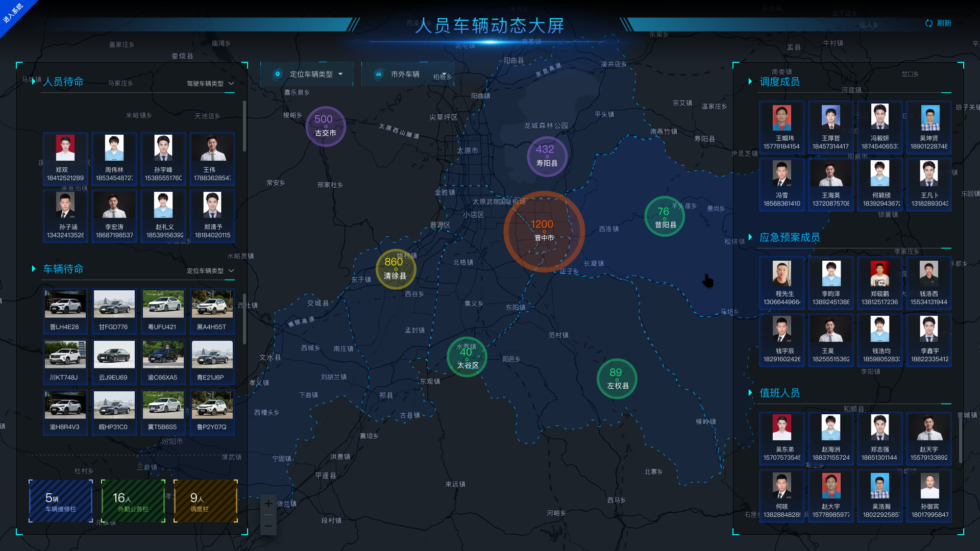980x551 pixels.
Task: Select the 清徐县 860 map bubble
Action: click(395, 269)
